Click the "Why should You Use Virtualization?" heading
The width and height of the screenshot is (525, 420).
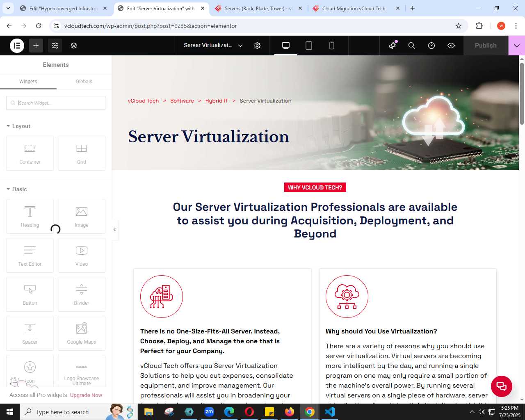point(381,331)
